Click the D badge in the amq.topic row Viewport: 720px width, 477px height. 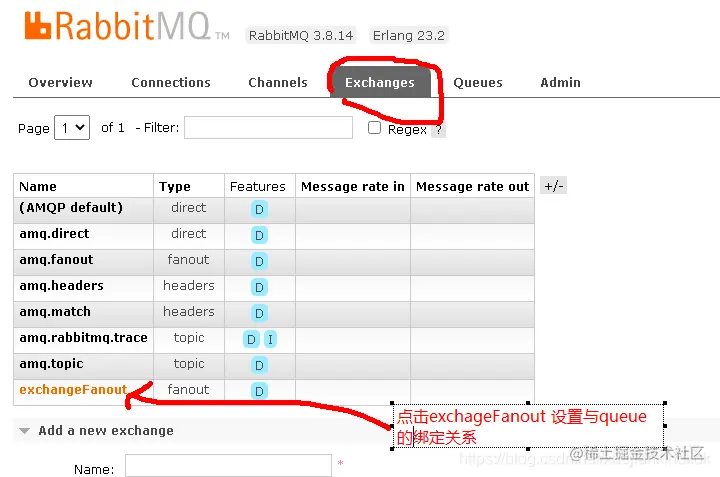pos(259,365)
